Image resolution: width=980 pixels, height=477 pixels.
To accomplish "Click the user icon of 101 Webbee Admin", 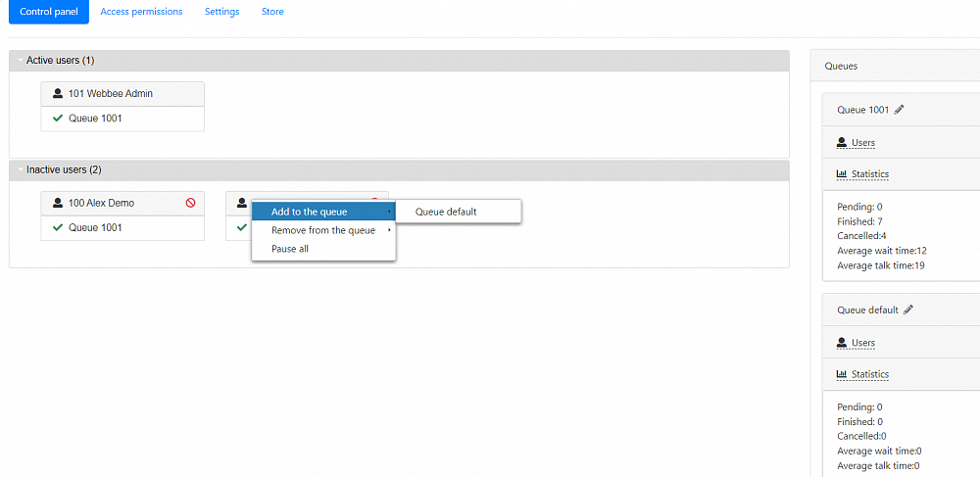I will (x=58, y=94).
